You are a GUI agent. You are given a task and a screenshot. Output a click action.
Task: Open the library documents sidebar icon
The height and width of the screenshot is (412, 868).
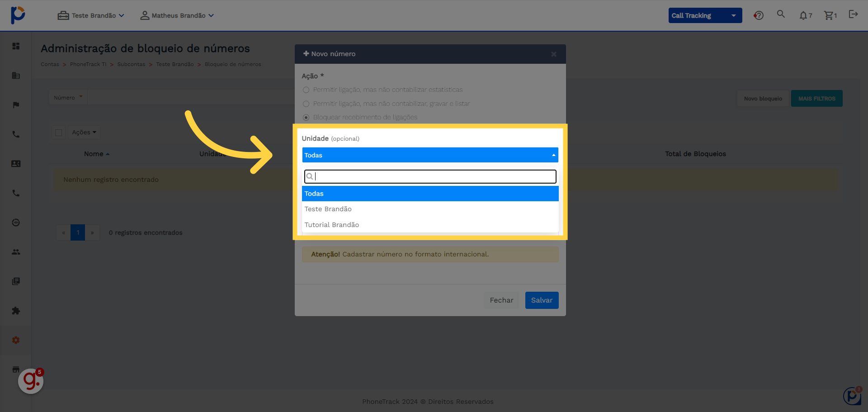(x=16, y=281)
